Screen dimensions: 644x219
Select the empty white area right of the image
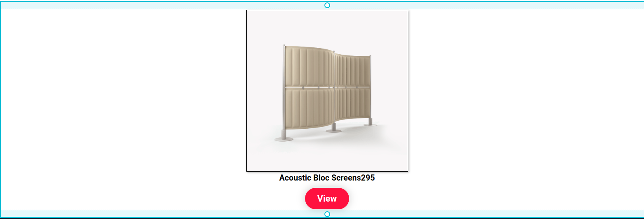click(526, 109)
